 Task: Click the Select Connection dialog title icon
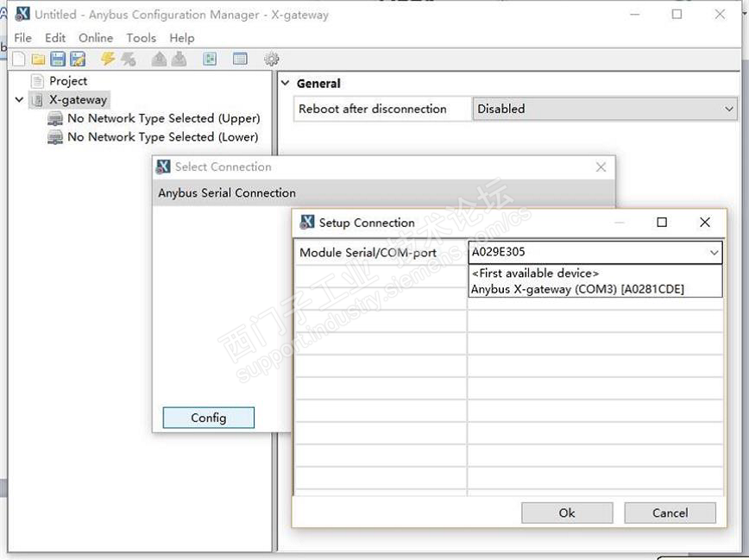click(163, 167)
